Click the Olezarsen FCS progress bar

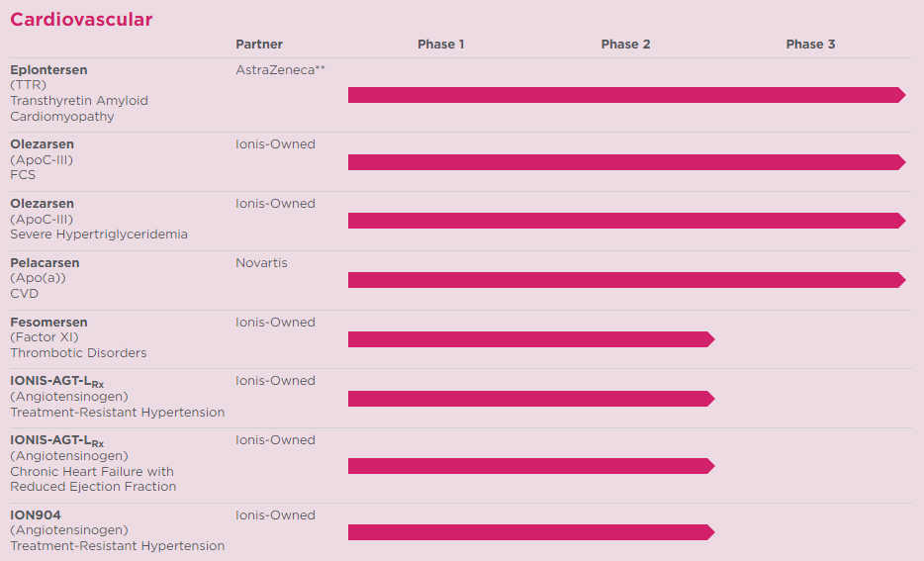625,162
